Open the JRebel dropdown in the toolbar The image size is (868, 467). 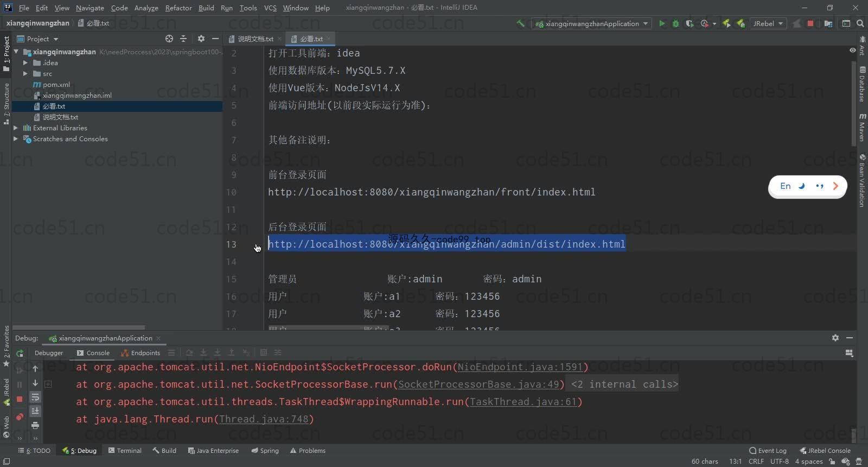pos(768,23)
